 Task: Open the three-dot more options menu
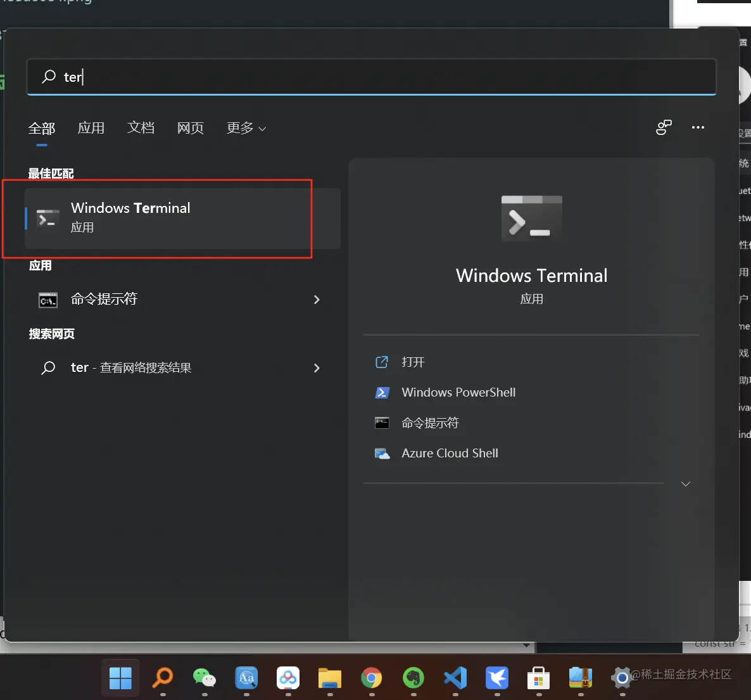tap(698, 127)
